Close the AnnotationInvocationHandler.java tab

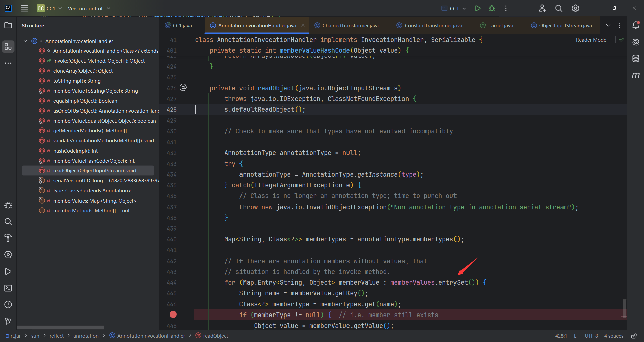click(x=303, y=25)
